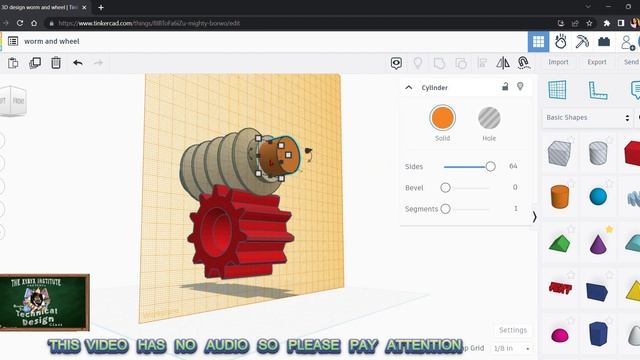Image resolution: width=640 pixels, height=360 pixels.
Task: Adjust the Sides slider handle
Action: click(490, 167)
